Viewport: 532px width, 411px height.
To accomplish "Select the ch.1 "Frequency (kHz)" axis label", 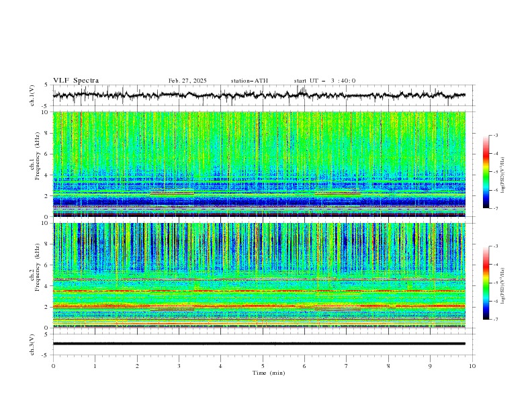I will 38,155.
